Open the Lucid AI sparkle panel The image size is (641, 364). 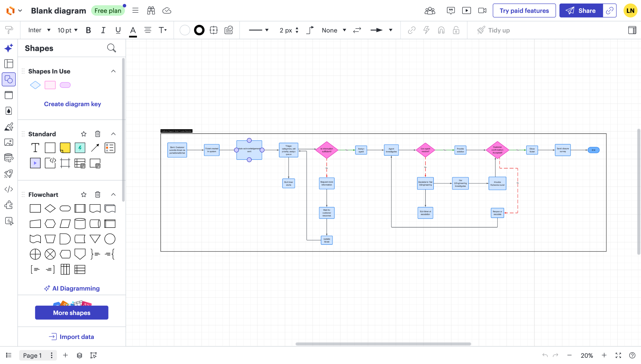pos(9,48)
